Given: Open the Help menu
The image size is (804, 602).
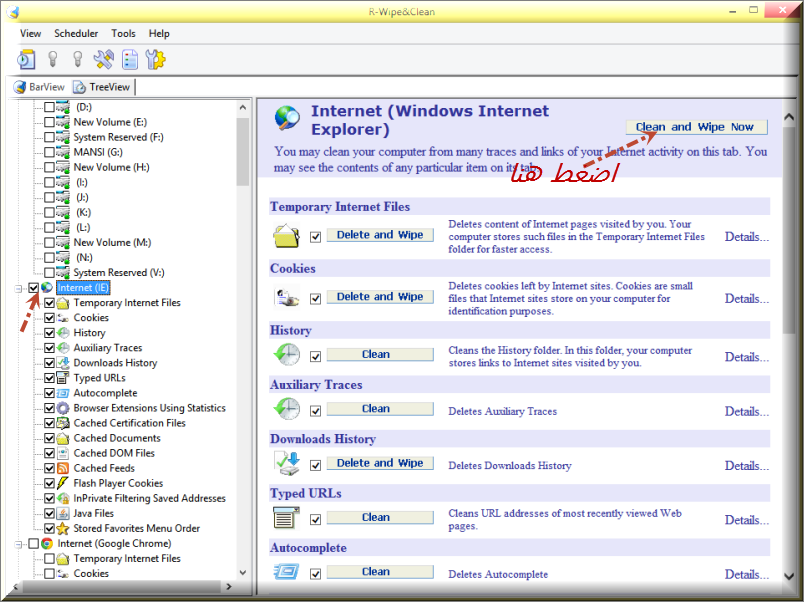Looking at the screenshot, I should 159,33.
